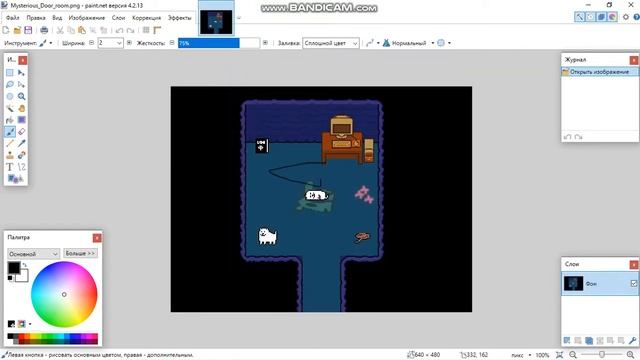Viewport: 640px width, 360px height.
Task: Select the Move Selection tool
Action: coord(22,84)
